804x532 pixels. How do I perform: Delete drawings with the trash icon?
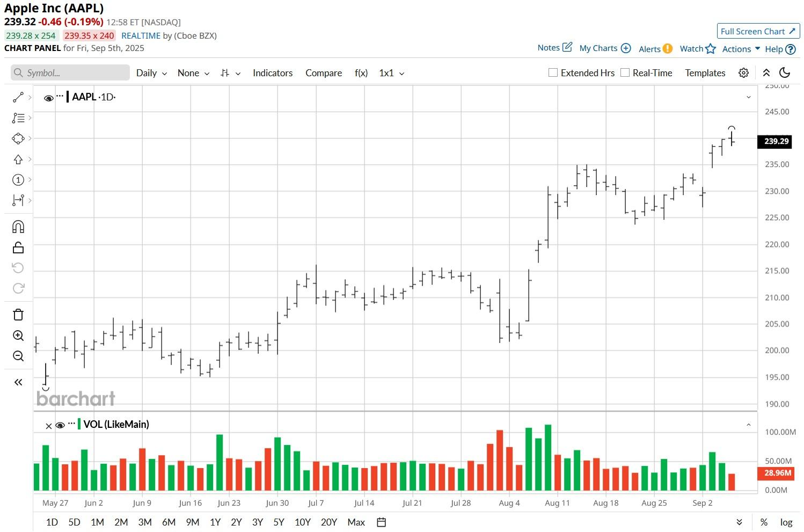[18, 315]
